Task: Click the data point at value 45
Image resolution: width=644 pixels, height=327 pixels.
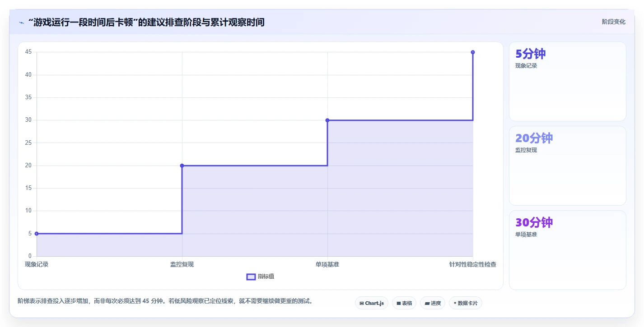Action: pyautogui.click(x=473, y=52)
